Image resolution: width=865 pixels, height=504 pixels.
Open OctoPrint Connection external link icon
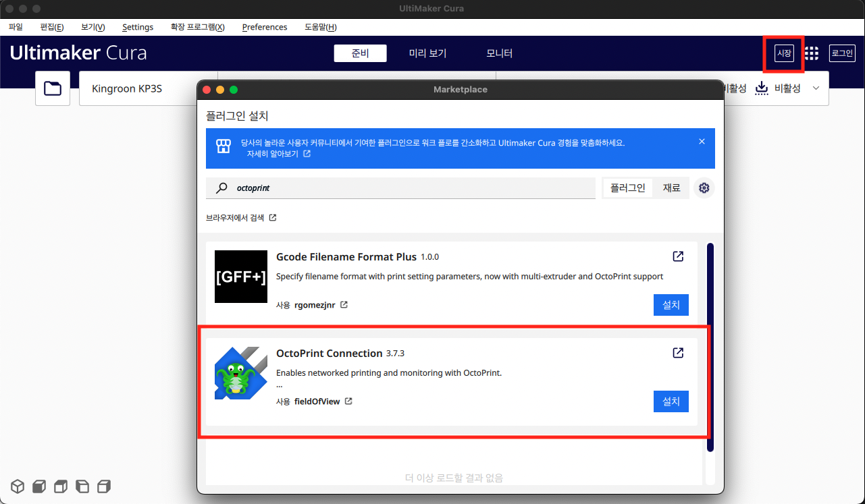point(678,353)
